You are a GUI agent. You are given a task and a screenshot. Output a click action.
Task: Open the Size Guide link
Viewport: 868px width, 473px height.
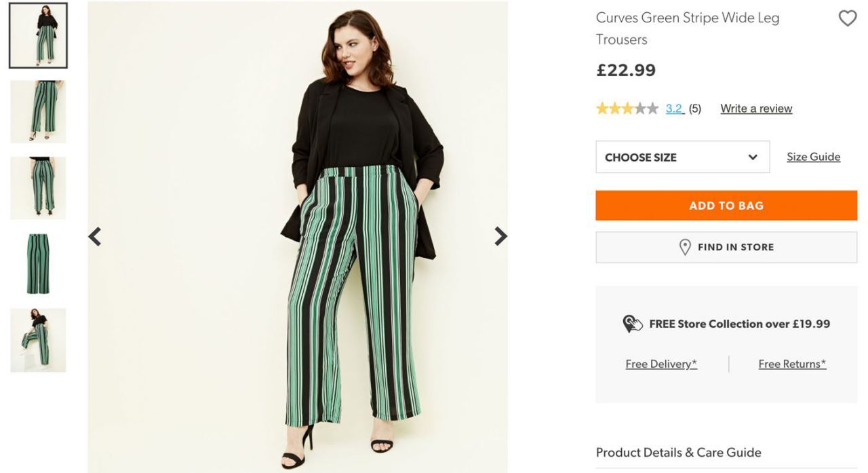(x=813, y=157)
